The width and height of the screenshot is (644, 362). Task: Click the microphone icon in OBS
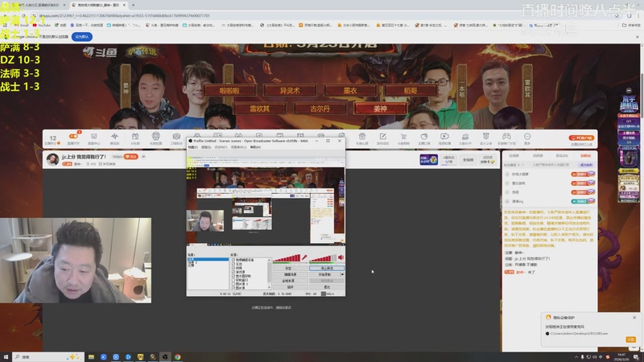point(304,257)
